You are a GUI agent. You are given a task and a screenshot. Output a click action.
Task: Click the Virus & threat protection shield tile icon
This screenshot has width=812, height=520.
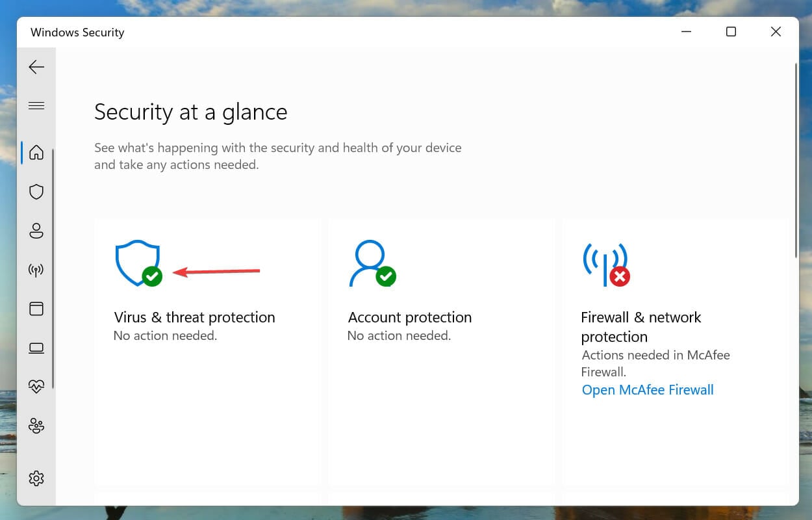point(138,263)
